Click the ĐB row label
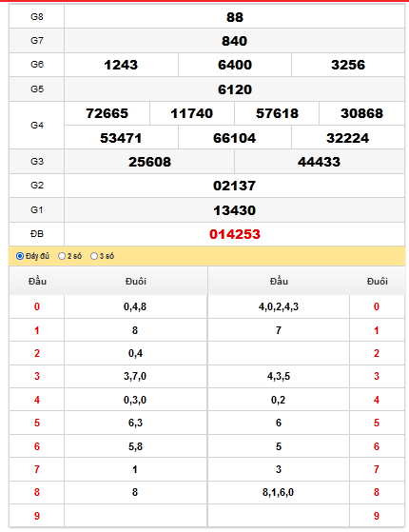 pyautogui.click(x=37, y=234)
